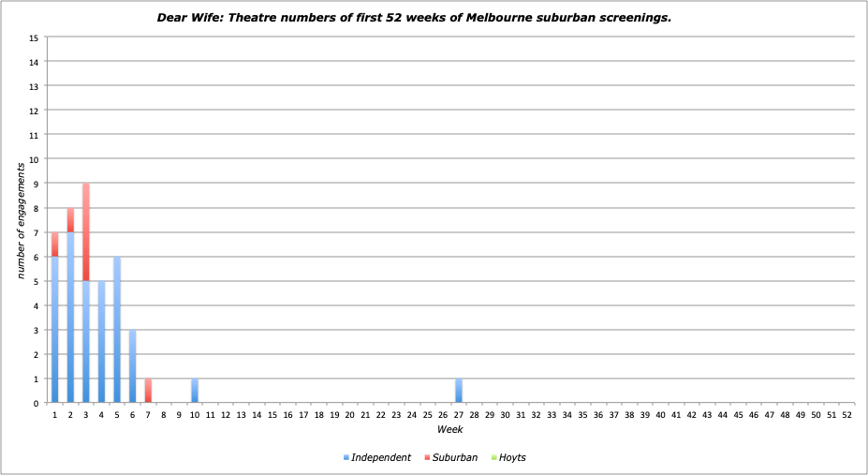Select the Hoyts legend label
This screenshot has height=475, width=868.
(x=512, y=457)
